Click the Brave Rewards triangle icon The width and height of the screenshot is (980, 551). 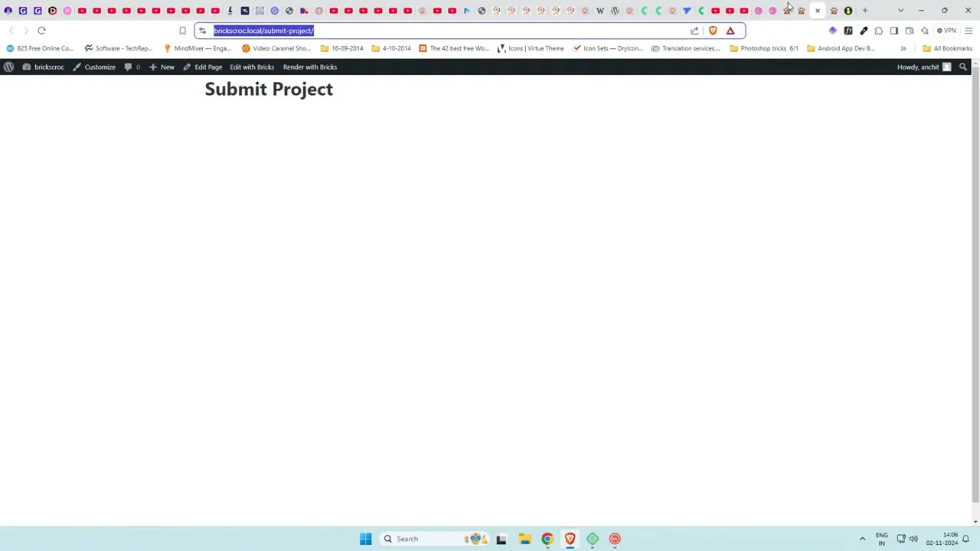tap(730, 31)
